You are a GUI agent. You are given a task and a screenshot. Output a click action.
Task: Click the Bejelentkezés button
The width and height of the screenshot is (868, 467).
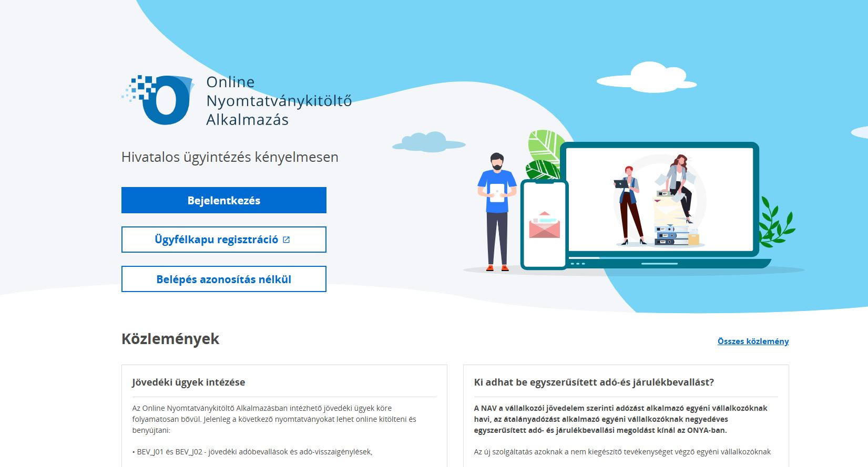(224, 200)
